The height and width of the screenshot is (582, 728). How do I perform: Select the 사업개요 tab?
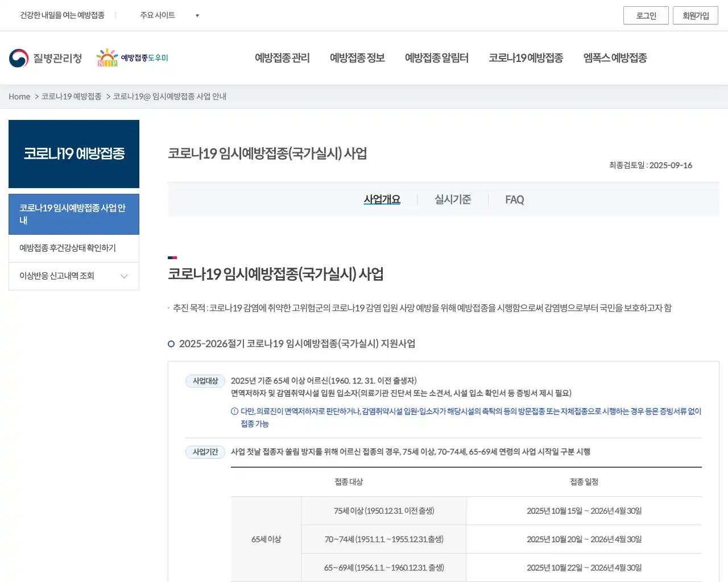[382, 199]
